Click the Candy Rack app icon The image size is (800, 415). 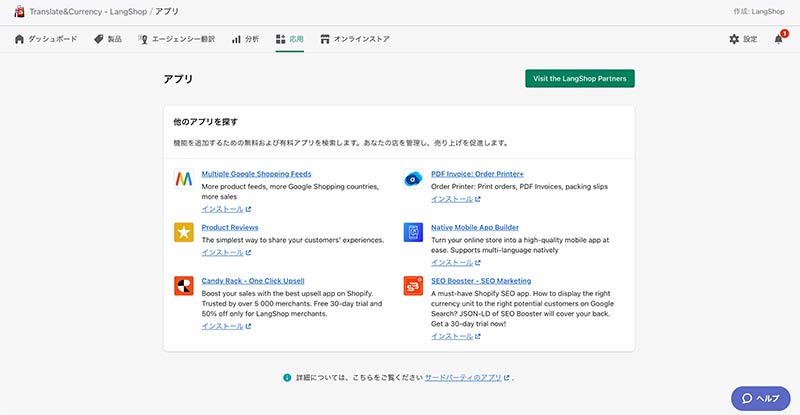point(183,286)
